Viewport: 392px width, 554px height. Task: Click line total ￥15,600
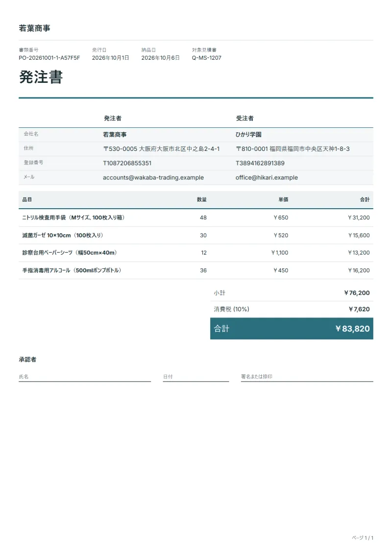[359, 235]
